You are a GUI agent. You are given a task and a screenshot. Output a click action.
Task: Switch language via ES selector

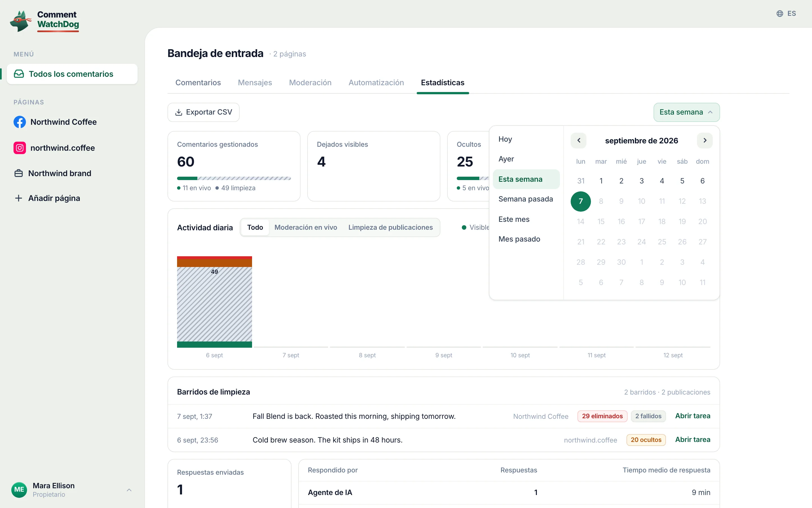click(x=786, y=14)
